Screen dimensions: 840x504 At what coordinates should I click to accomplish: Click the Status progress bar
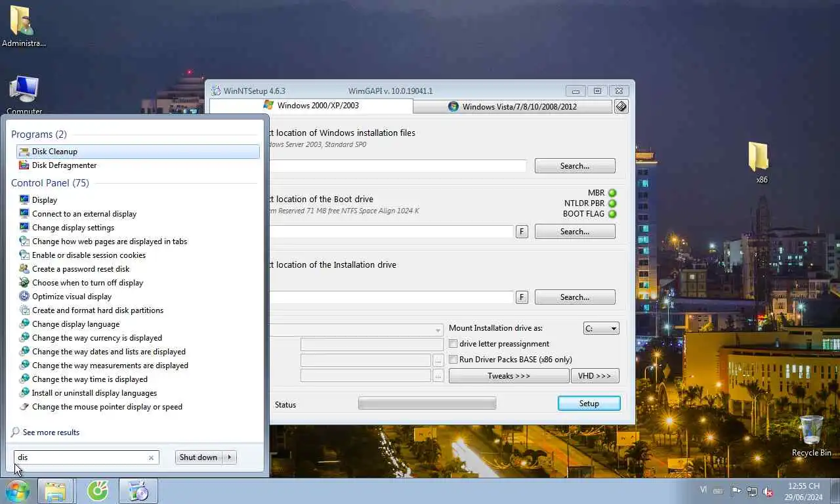[x=427, y=404]
